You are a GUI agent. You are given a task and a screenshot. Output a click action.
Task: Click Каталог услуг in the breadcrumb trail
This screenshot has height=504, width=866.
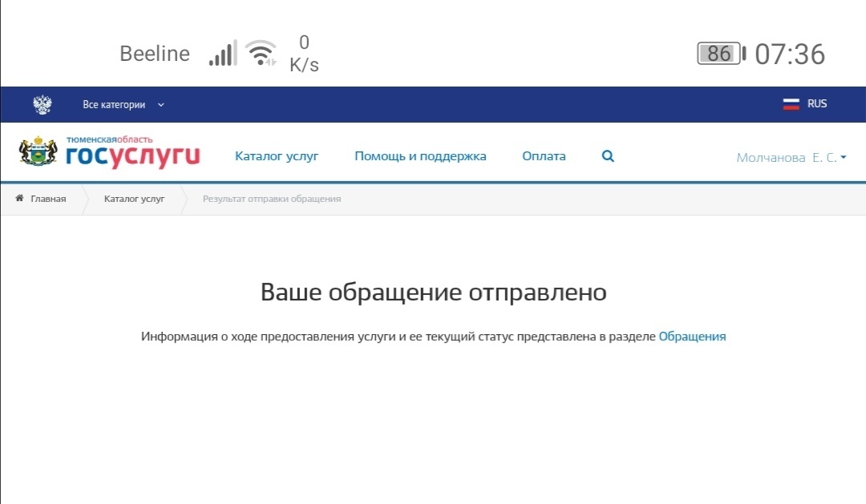[134, 199]
